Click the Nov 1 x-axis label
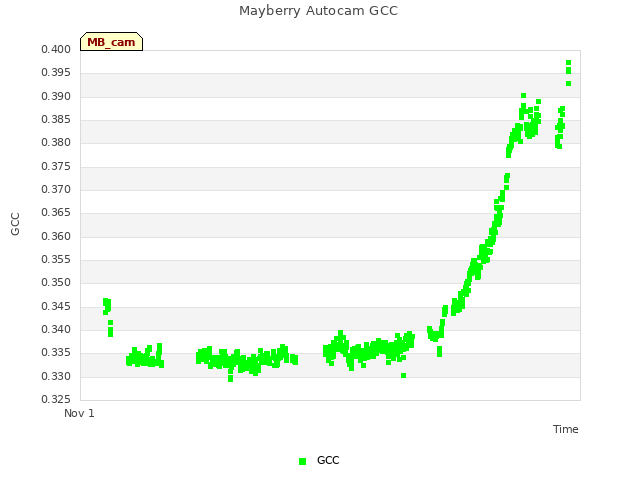 (79, 413)
